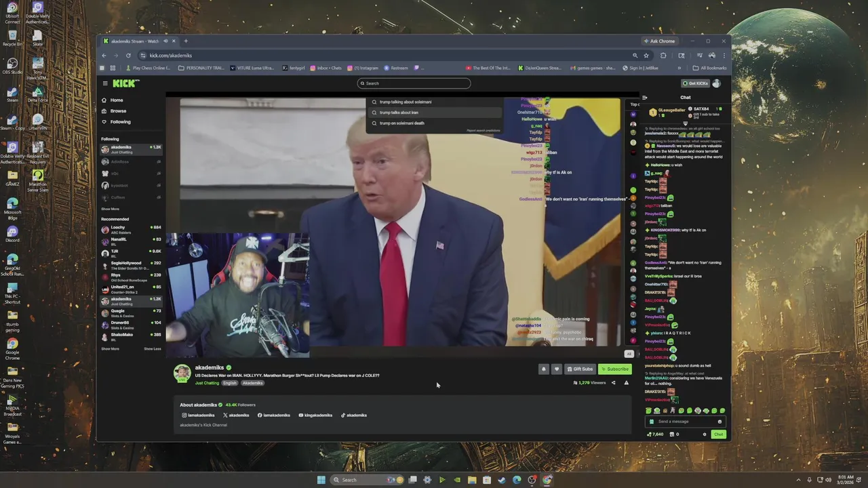Click the browser Reload button
Screen dimensions: 868x488
(x=128, y=56)
